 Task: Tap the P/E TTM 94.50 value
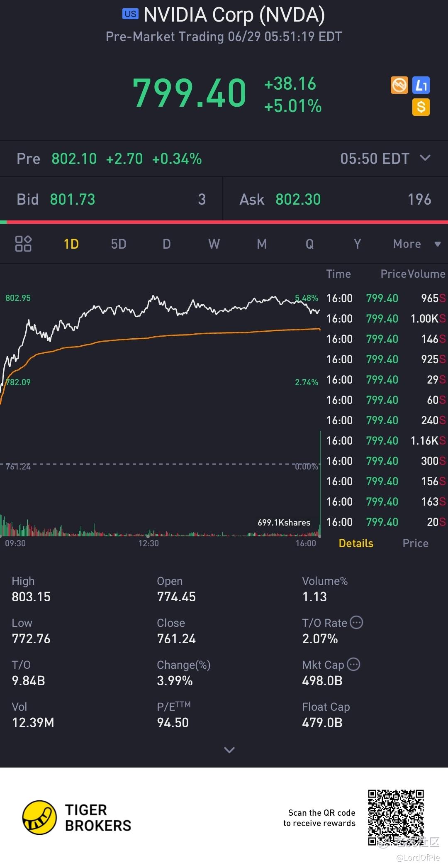coord(173,722)
